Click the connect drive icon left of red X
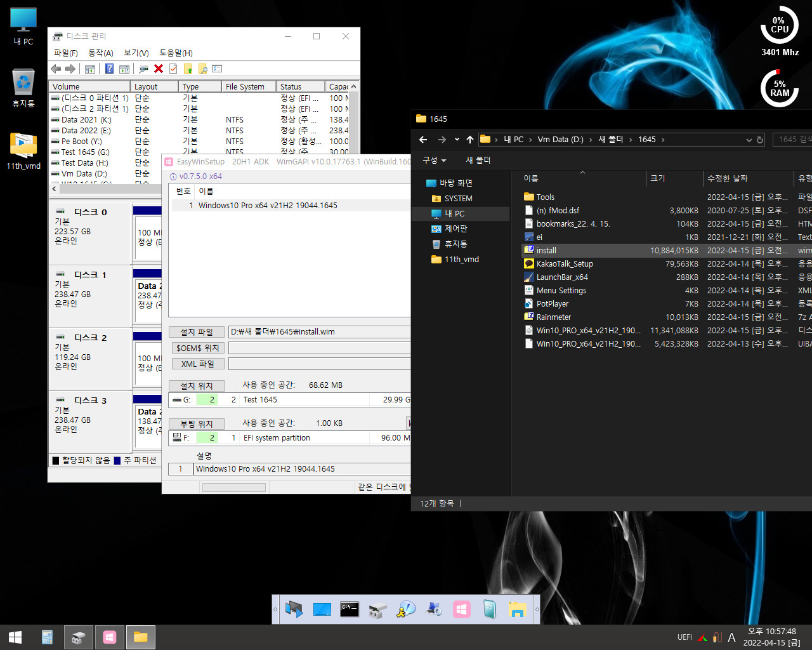 click(144, 69)
